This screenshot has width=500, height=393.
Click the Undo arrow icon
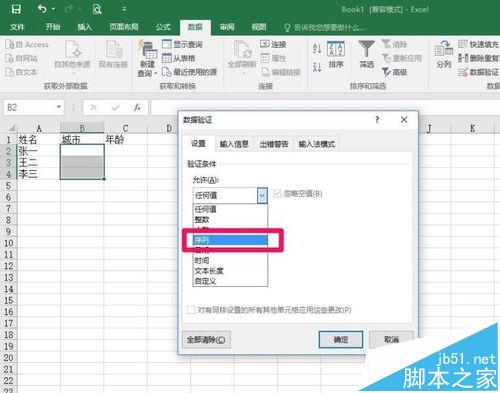tap(42, 9)
